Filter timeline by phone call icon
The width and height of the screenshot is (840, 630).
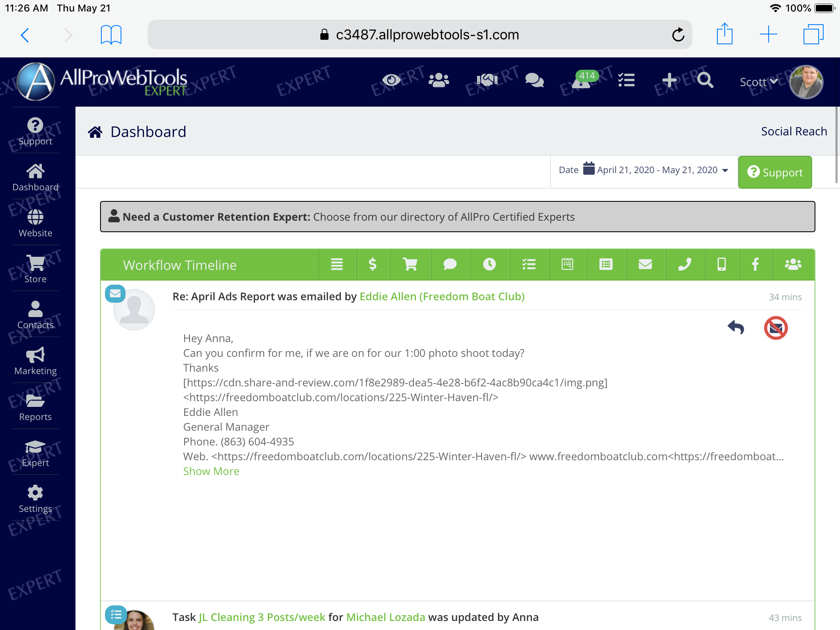point(685,264)
